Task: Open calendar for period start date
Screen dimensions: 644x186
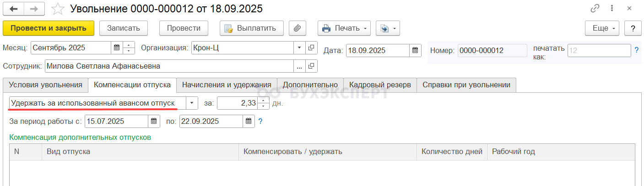Action: (155, 122)
